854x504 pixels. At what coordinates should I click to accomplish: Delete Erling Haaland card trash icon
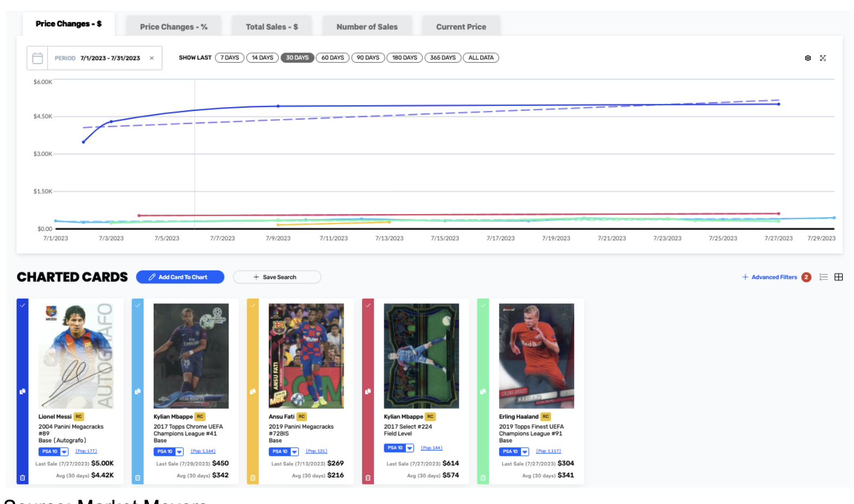click(483, 478)
